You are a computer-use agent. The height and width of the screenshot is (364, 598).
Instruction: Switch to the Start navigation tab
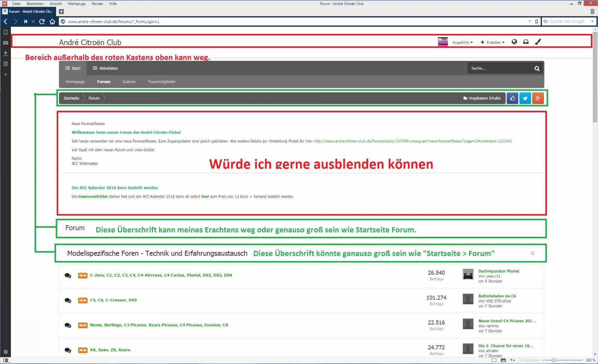(x=73, y=68)
